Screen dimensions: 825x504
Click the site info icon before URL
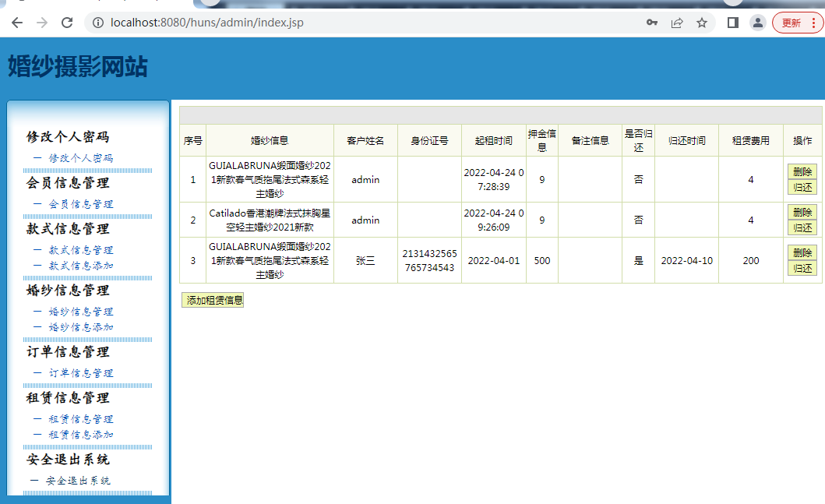[x=98, y=23]
